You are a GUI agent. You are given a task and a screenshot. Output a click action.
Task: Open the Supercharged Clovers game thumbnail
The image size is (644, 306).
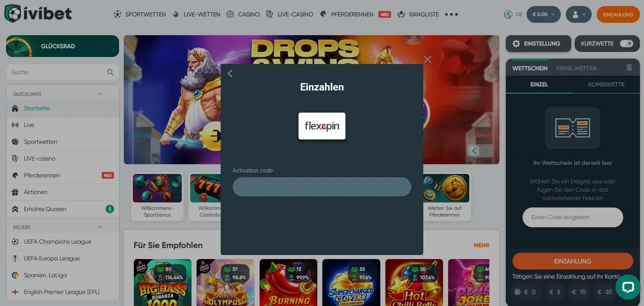click(351, 283)
